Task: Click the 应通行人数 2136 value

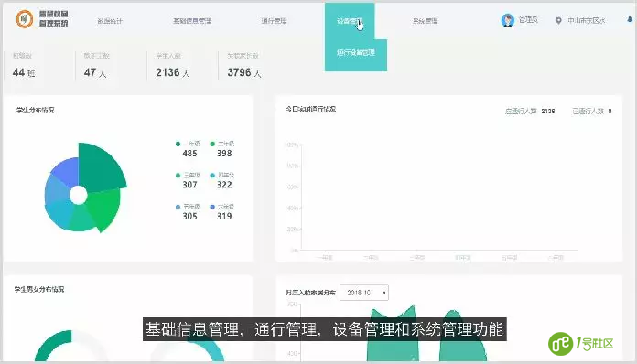Action: pyautogui.click(x=548, y=112)
